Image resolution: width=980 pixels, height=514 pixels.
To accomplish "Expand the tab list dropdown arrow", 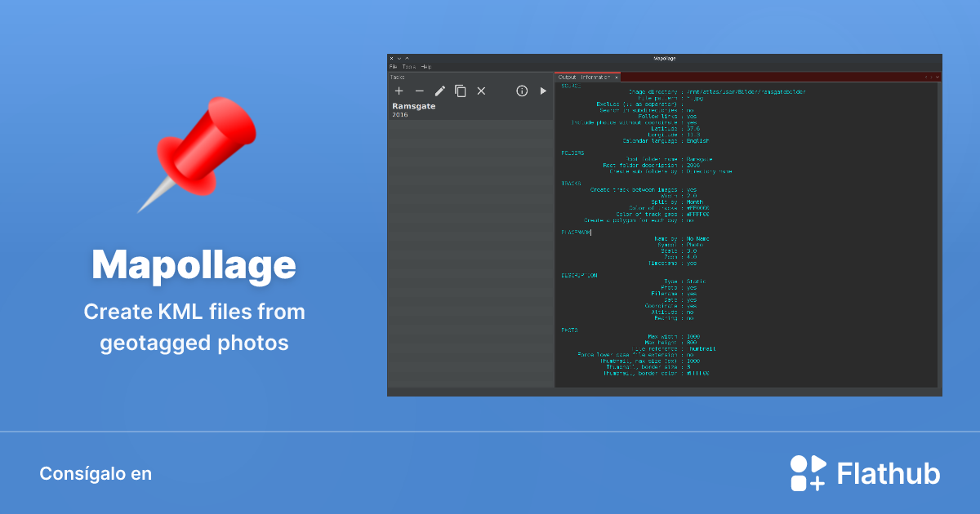I will pyautogui.click(x=938, y=77).
